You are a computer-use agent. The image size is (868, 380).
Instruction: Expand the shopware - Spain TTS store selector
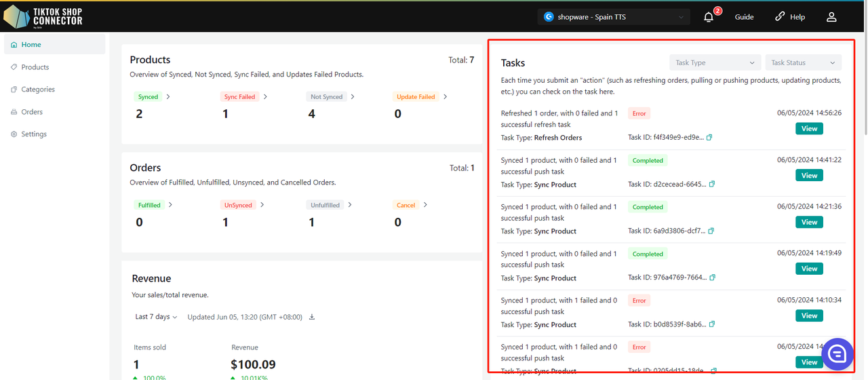pyautogui.click(x=614, y=17)
